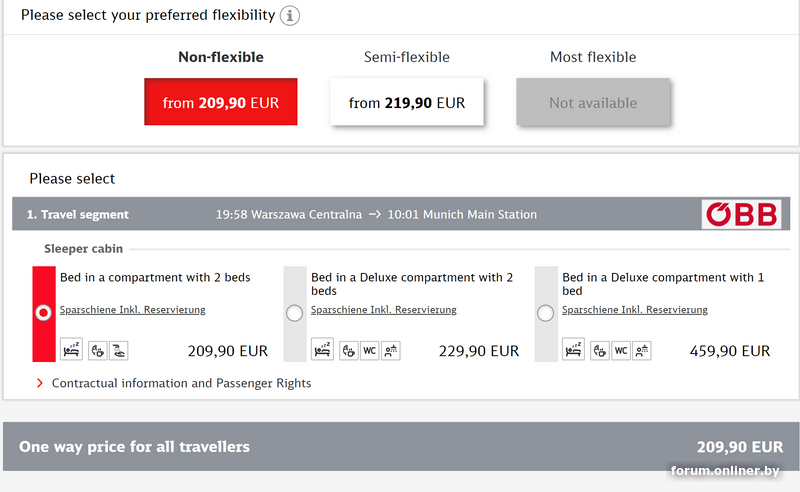800x492 pixels.
Task: Click the Most flexible Not available button
Action: coord(593,103)
